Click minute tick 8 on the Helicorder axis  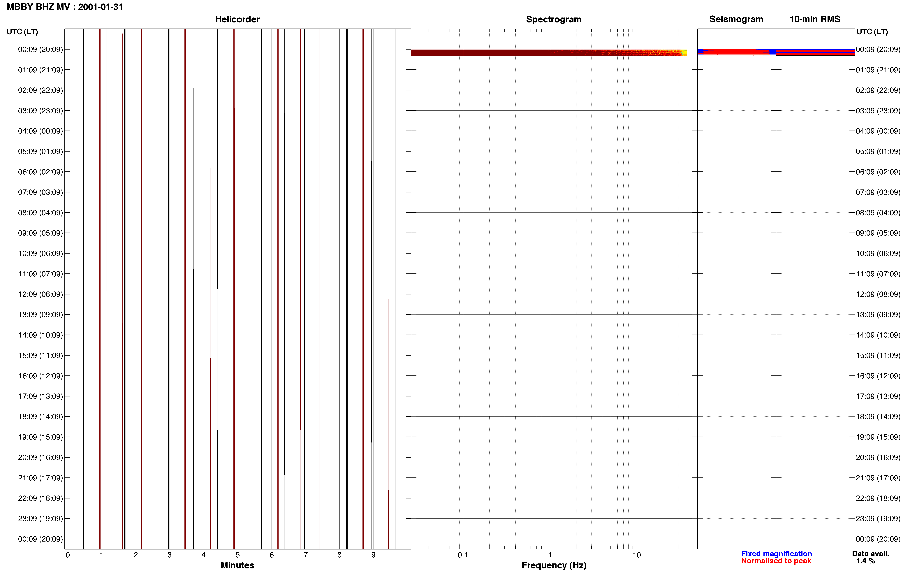pos(339,555)
